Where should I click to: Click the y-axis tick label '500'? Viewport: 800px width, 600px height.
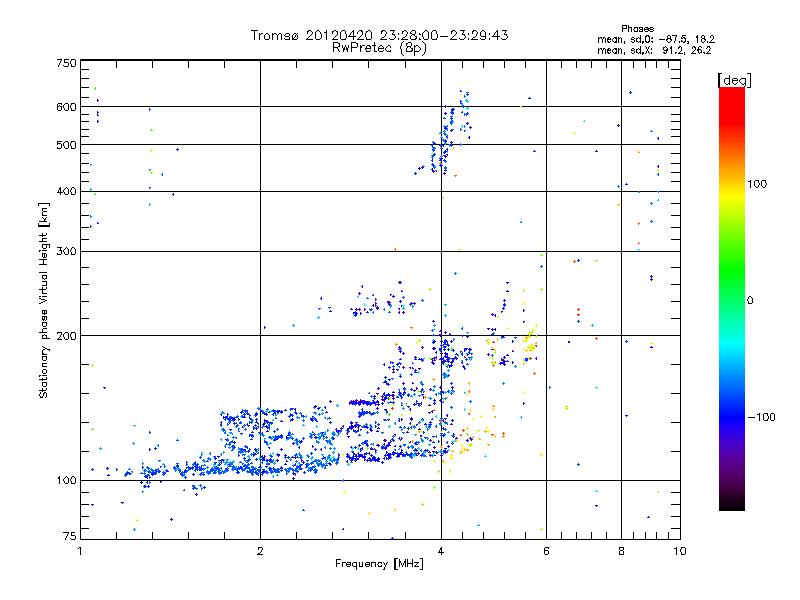[66, 145]
